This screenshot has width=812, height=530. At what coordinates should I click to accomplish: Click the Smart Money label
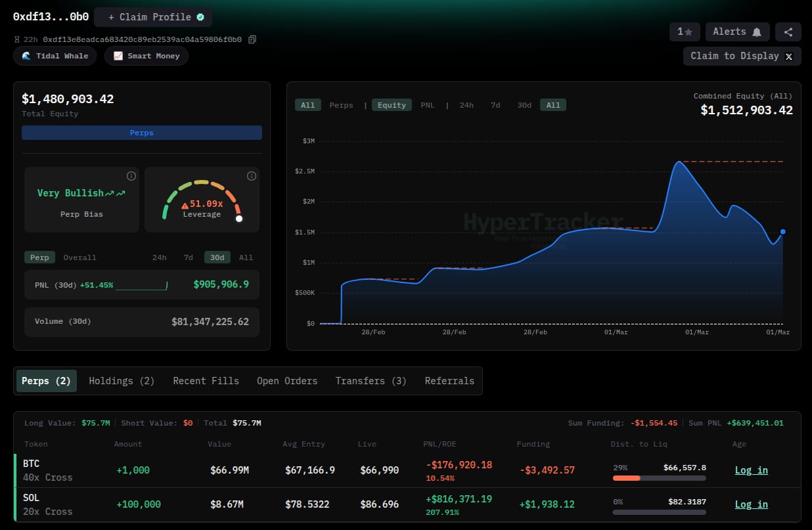point(146,56)
